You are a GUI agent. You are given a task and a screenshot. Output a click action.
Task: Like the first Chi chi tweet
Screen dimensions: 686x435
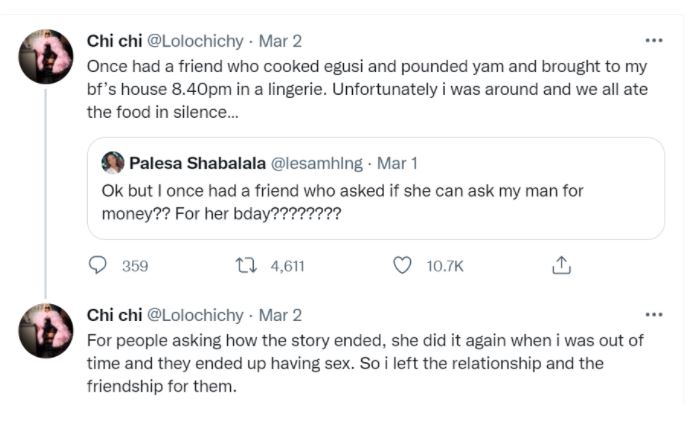403,265
